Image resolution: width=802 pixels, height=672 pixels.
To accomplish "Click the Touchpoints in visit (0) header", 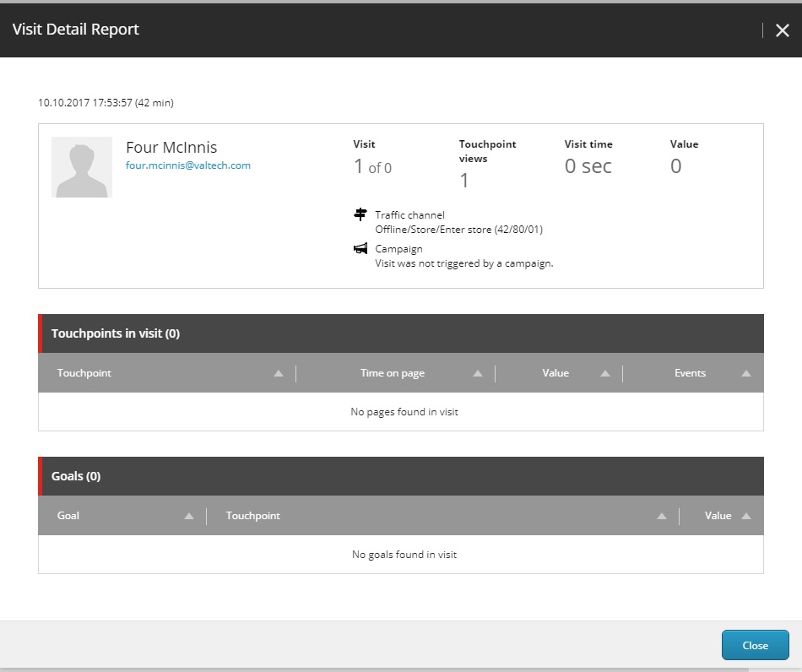I will tap(401, 333).
